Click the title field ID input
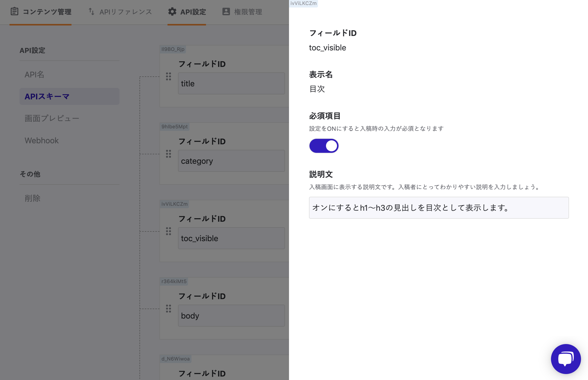The width and height of the screenshot is (588, 380). point(231,83)
